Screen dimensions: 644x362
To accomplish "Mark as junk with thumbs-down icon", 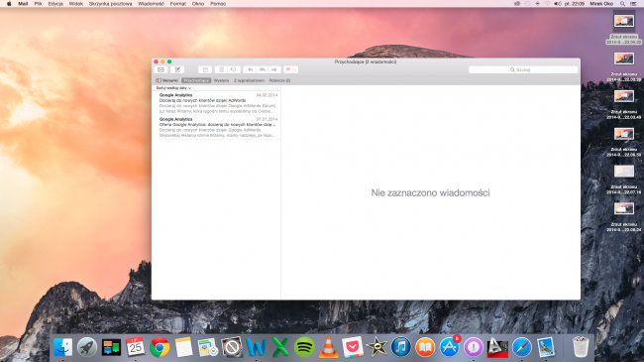I will tap(234, 70).
